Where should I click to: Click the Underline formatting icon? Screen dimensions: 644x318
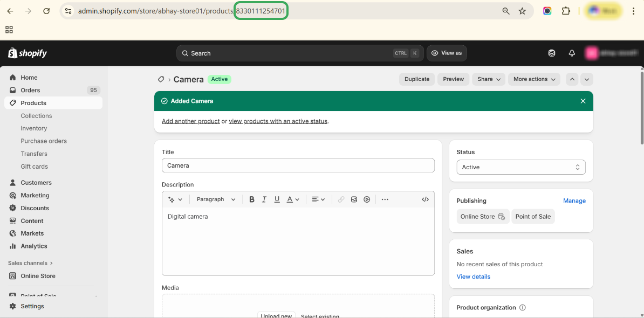point(277,199)
